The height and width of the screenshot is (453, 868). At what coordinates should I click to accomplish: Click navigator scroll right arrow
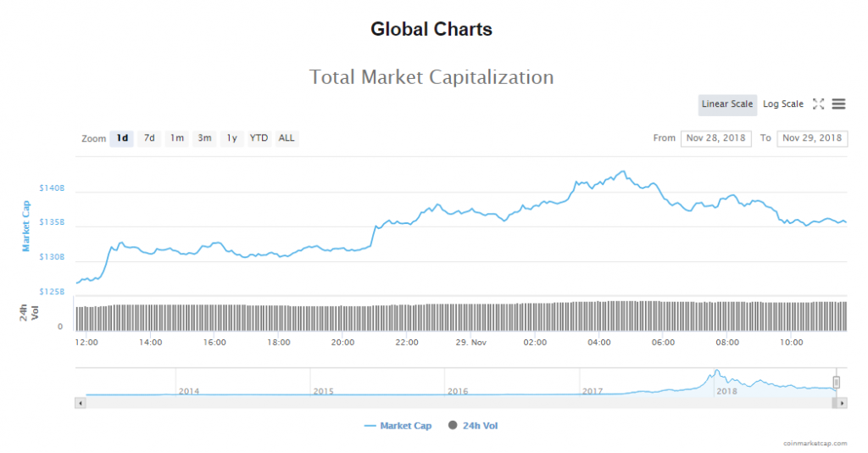(842, 403)
